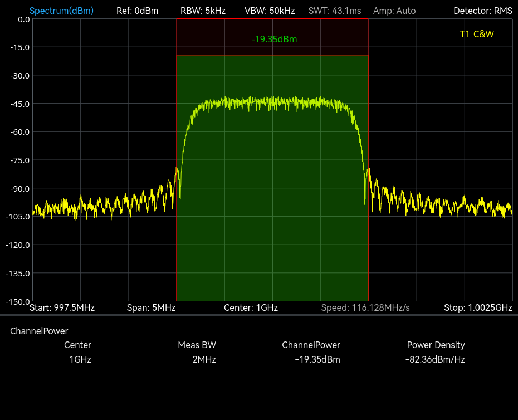Click the -150.0 y-axis label
The image size is (518, 420).
[18, 302]
